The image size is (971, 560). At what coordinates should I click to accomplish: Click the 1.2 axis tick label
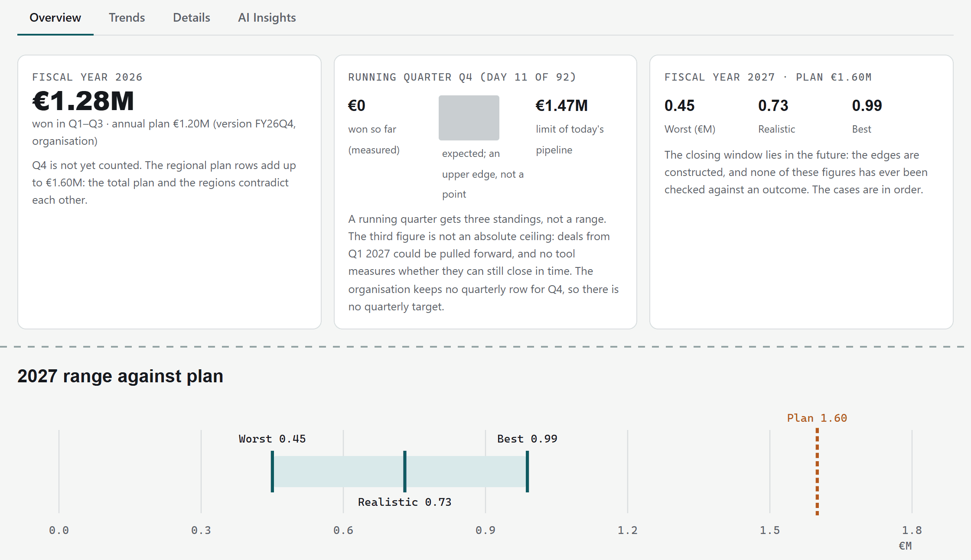pos(628,530)
